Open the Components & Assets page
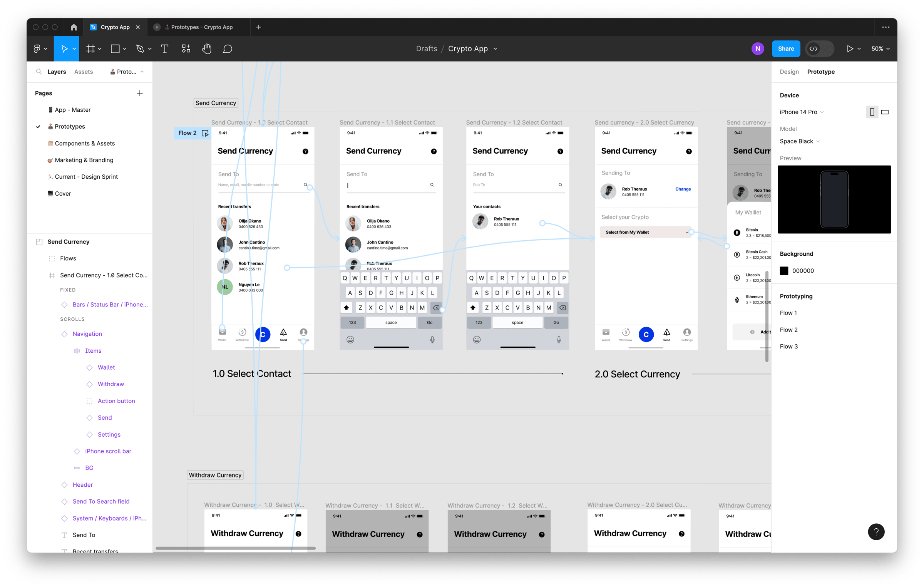 click(85, 143)
